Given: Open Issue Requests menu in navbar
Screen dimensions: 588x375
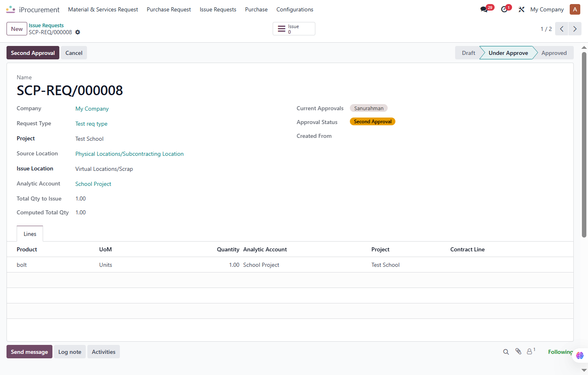Looking at the screenshot, I should coord(218,9).
